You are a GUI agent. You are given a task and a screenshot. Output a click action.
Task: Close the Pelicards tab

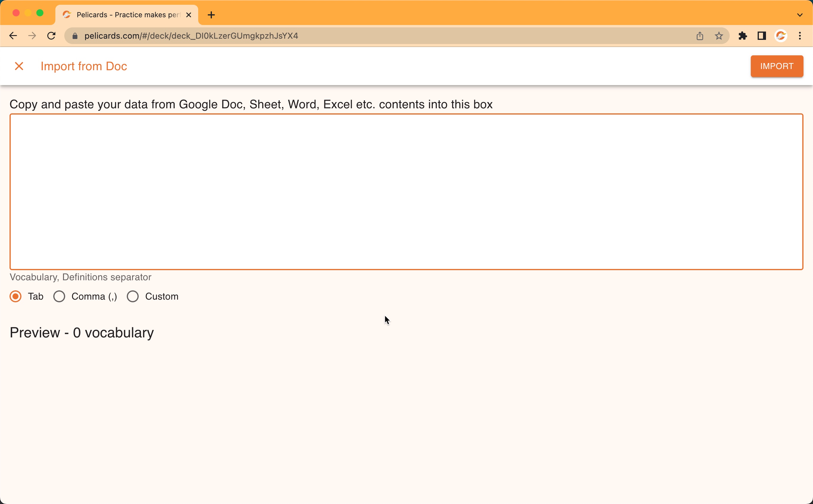coord(188,15)
